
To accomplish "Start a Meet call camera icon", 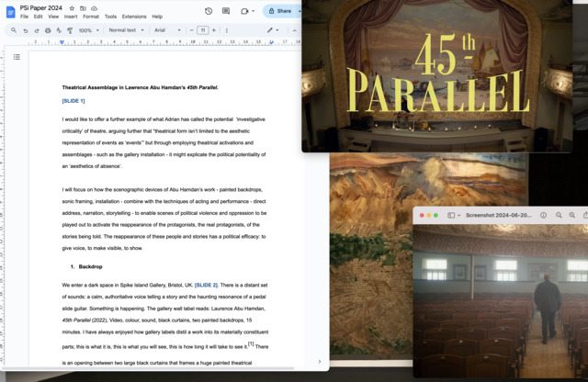I will point(244,11).
